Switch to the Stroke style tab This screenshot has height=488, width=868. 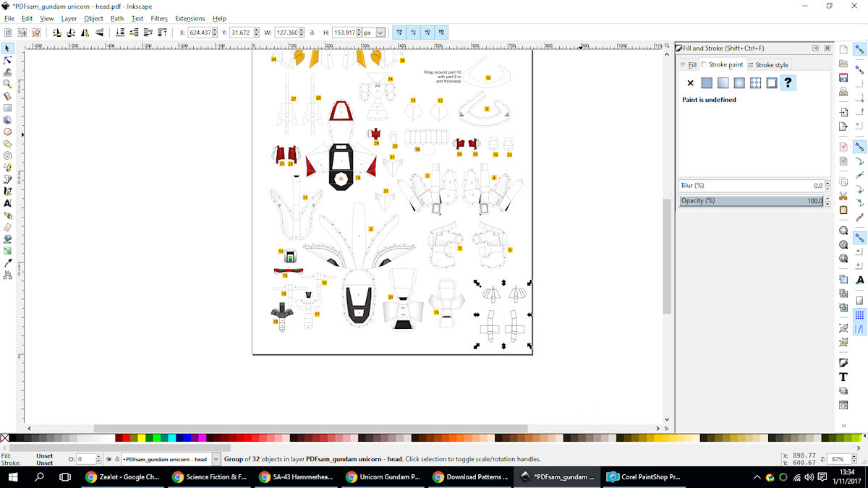pyautogui.click(x=768, y=64)
